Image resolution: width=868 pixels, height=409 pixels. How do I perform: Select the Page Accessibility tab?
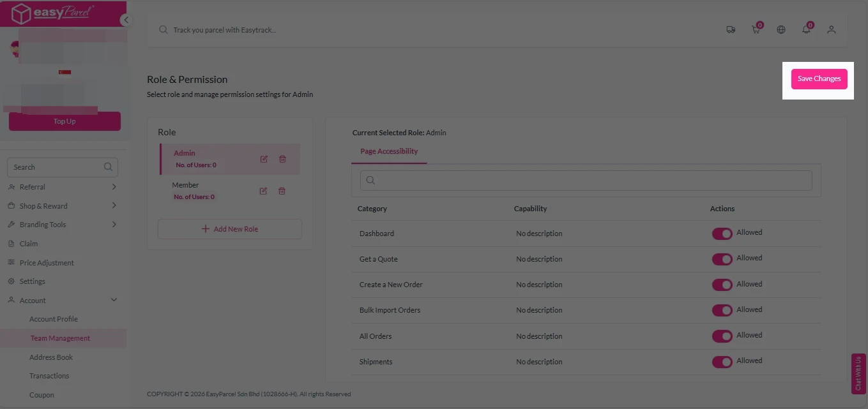389,152
